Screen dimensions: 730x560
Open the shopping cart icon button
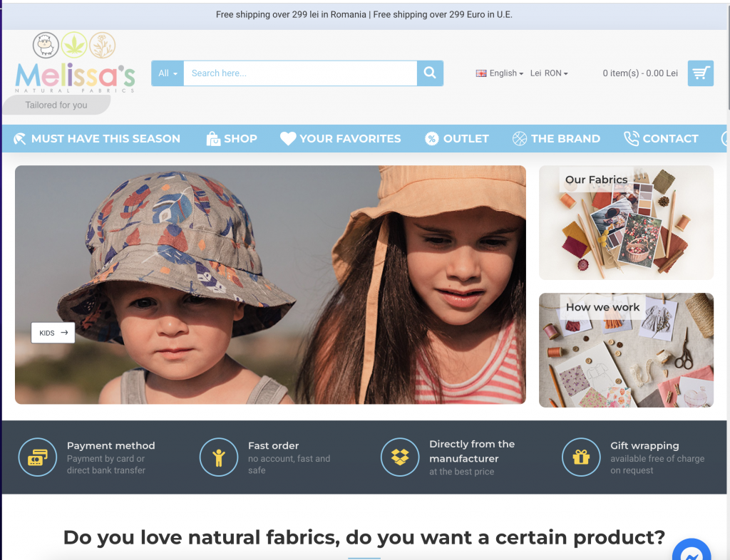point(700,73)
